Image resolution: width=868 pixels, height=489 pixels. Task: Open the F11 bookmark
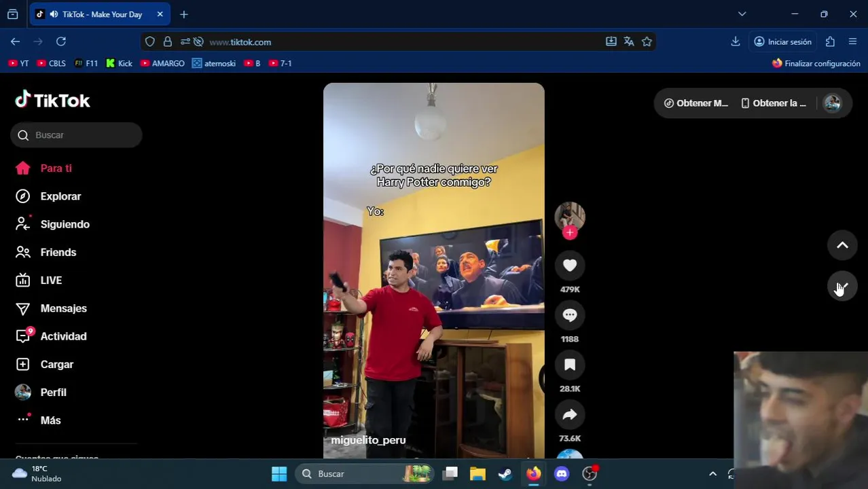[86, 63]
